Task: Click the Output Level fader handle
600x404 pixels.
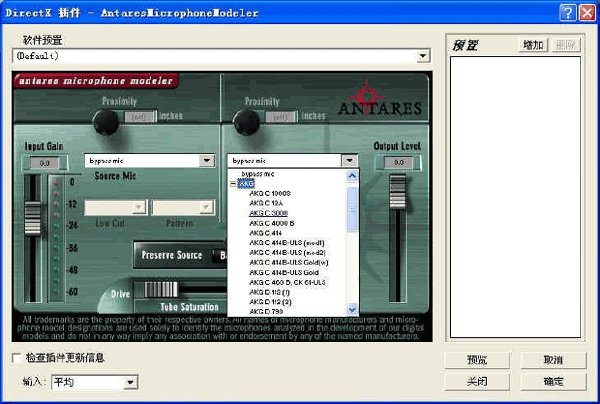Action: pos(398,191)
